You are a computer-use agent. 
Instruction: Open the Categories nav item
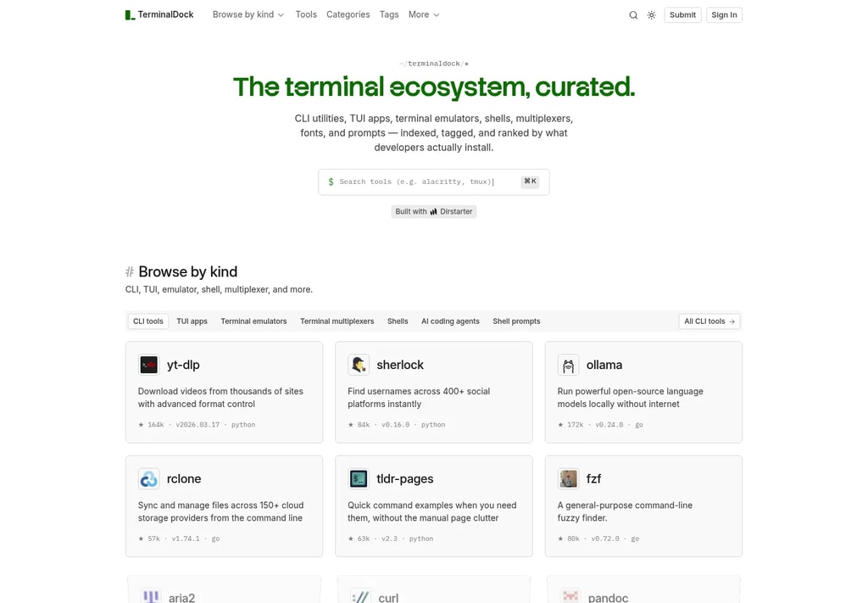(x=348, y=15)
